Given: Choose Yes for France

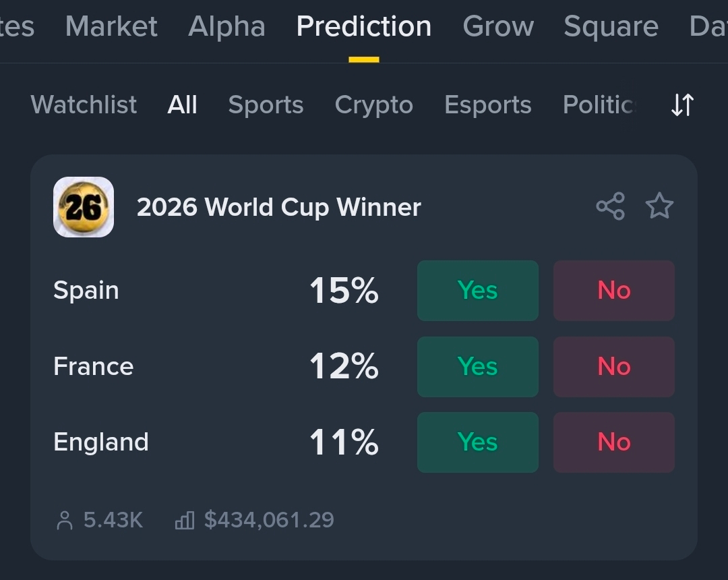Looking at the screenshot, I should click(478, 367).
